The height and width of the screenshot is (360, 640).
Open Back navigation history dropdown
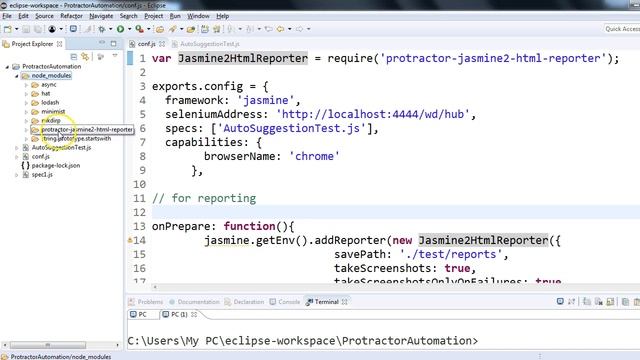pyautogui.click(x=289, y=29)
